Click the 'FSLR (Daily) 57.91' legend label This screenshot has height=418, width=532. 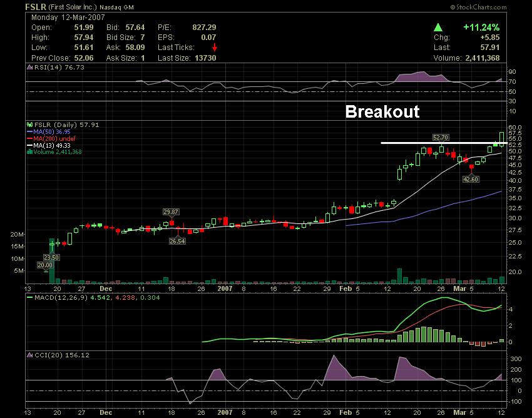pyautogui.click(x=67, y=125)
